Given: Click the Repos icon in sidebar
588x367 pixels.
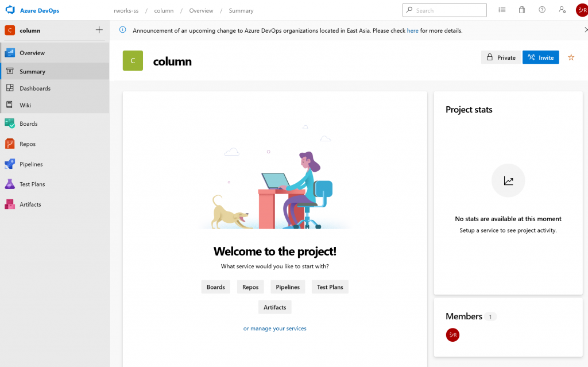Looking at the screenshot, I should [10, 144].
